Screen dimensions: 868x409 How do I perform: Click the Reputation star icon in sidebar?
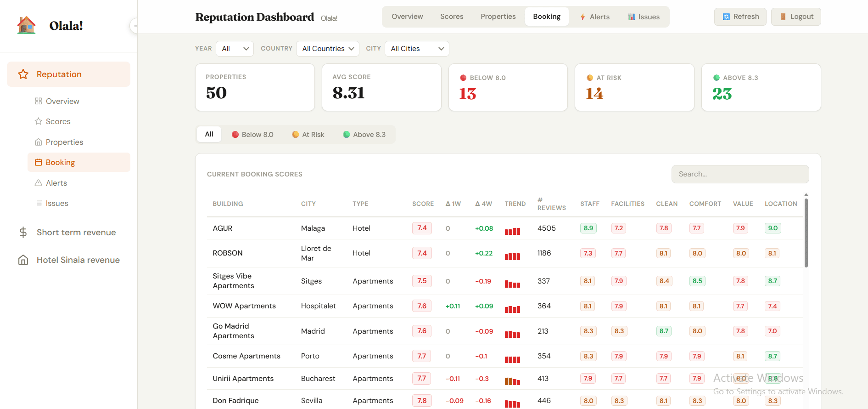pyautogui.click(x=23, y=74)
